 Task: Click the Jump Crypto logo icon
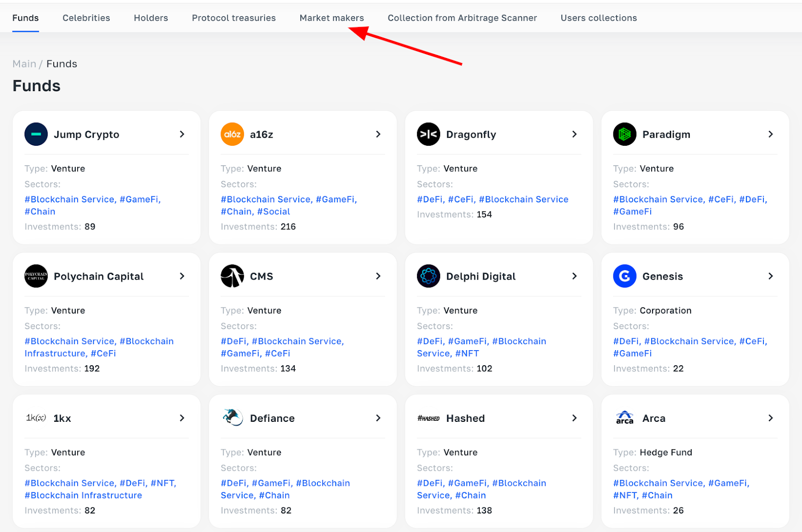coord(36,134)
